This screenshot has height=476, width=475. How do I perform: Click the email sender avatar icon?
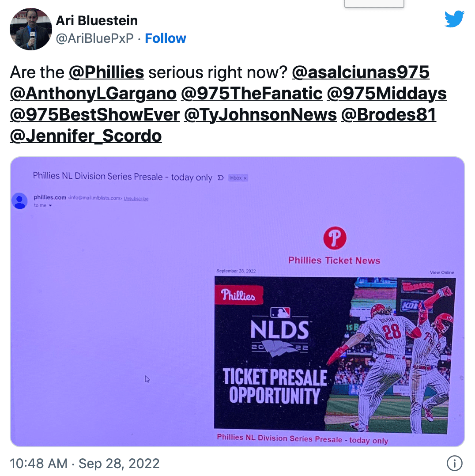(20, 200)
